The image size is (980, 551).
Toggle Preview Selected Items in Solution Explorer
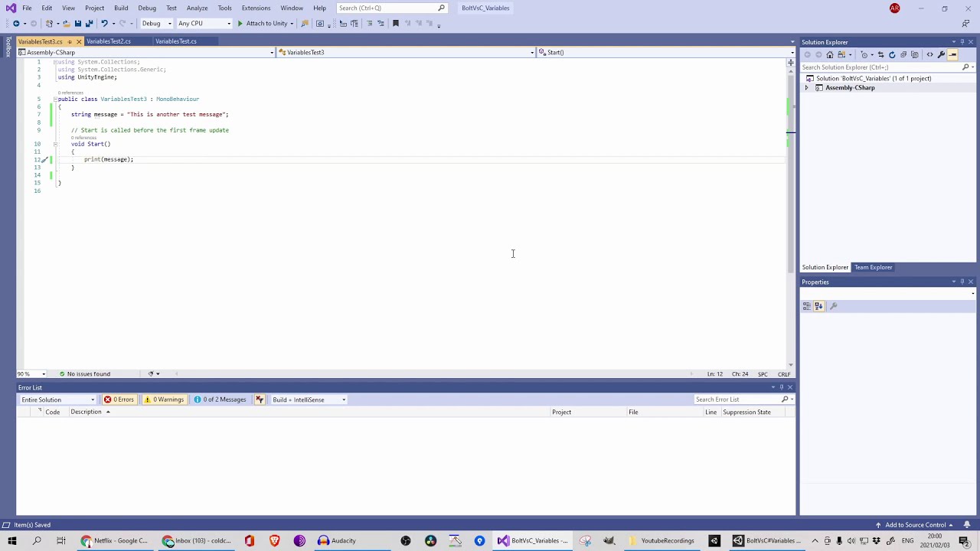click(953, 55)
